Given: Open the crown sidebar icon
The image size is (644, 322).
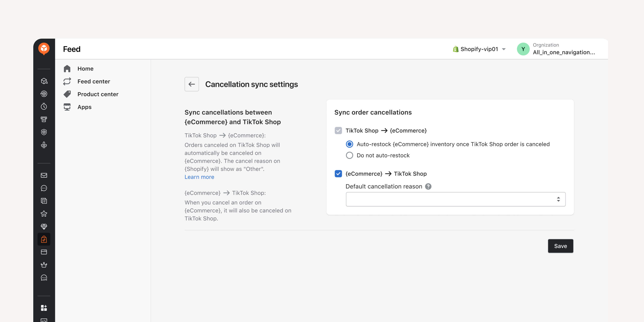Looking at the screenshot, I should click(44, 265).
